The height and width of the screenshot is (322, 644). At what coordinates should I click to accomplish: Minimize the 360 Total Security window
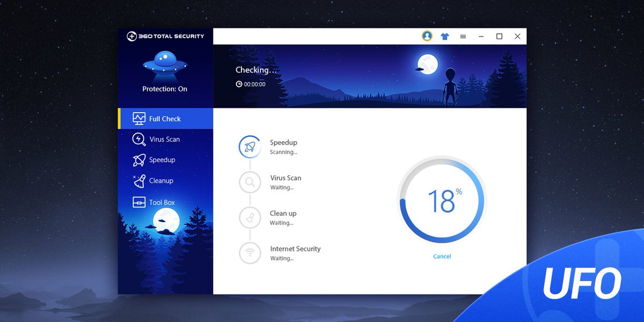click(x=481, y=36)
